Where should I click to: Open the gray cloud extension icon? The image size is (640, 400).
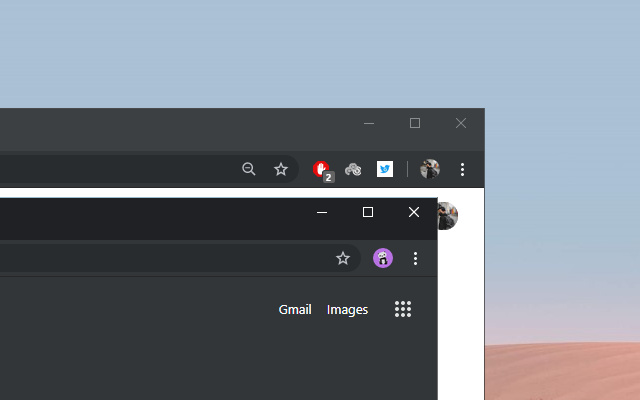coord(353,169)
